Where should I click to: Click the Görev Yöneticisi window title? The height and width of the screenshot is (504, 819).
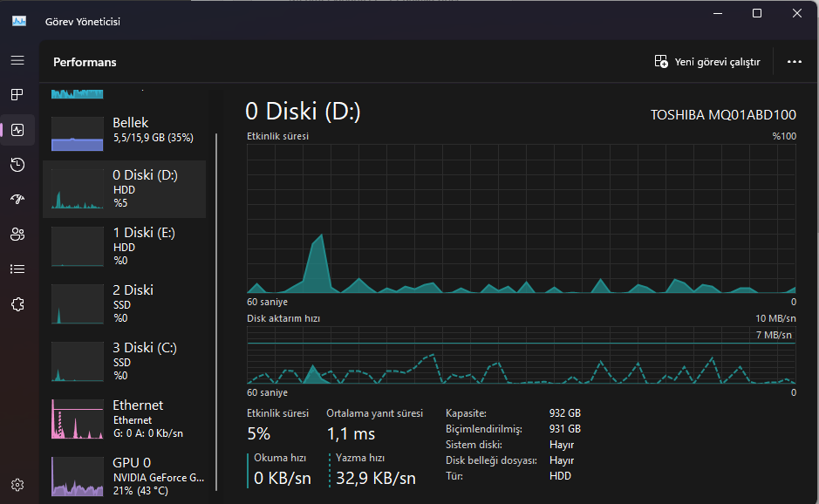coord(83,22)
